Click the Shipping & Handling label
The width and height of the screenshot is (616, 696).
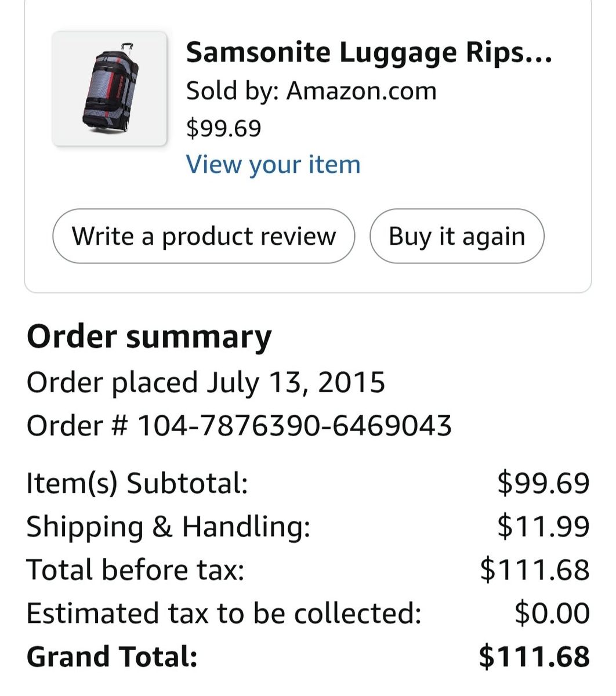coord(168,527)
